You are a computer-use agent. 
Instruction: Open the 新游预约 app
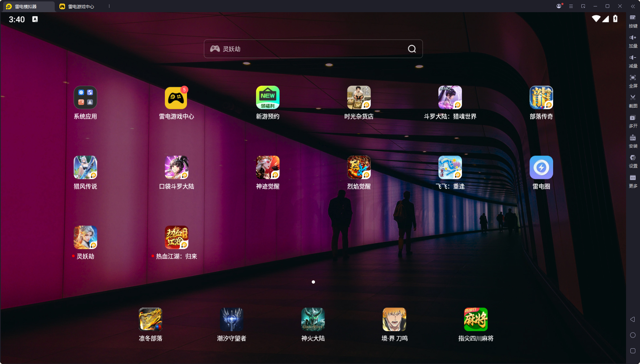tap(267, 98)
